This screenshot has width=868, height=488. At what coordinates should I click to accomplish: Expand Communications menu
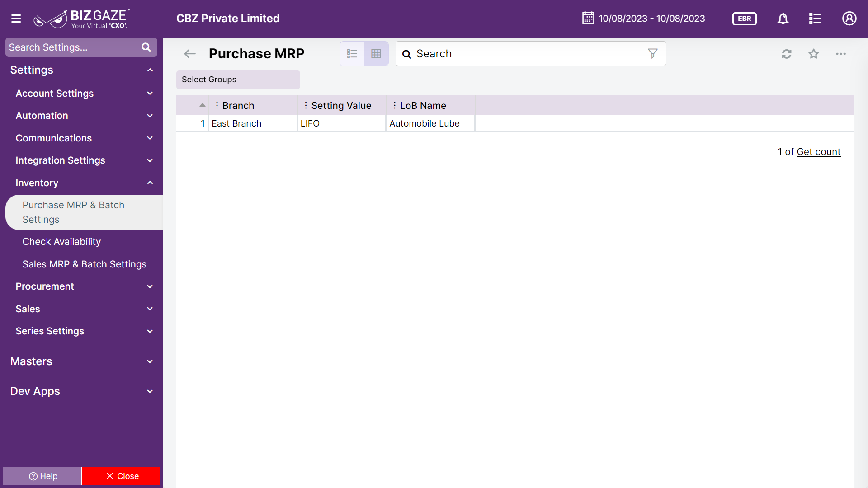tap(150, 138)
